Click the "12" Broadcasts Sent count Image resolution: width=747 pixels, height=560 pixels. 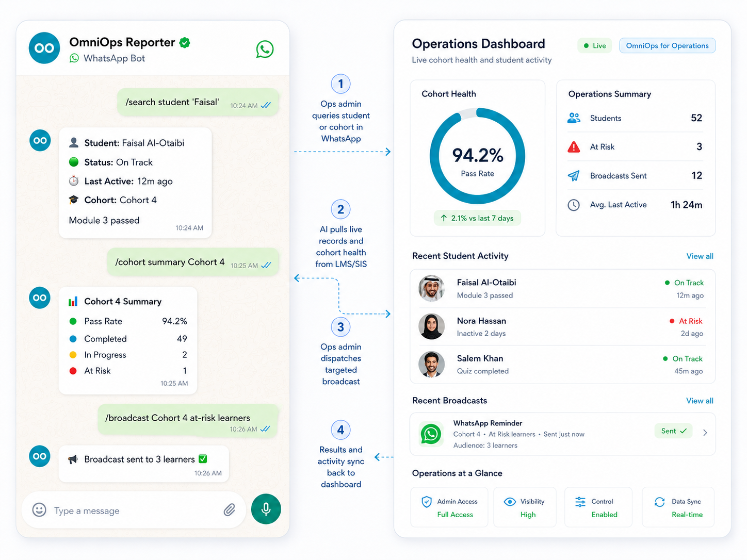pos(696,176)
